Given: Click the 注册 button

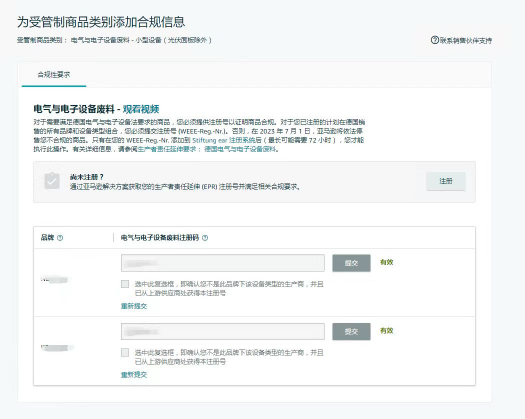Looking at the screenshot, I should (446, 181).
